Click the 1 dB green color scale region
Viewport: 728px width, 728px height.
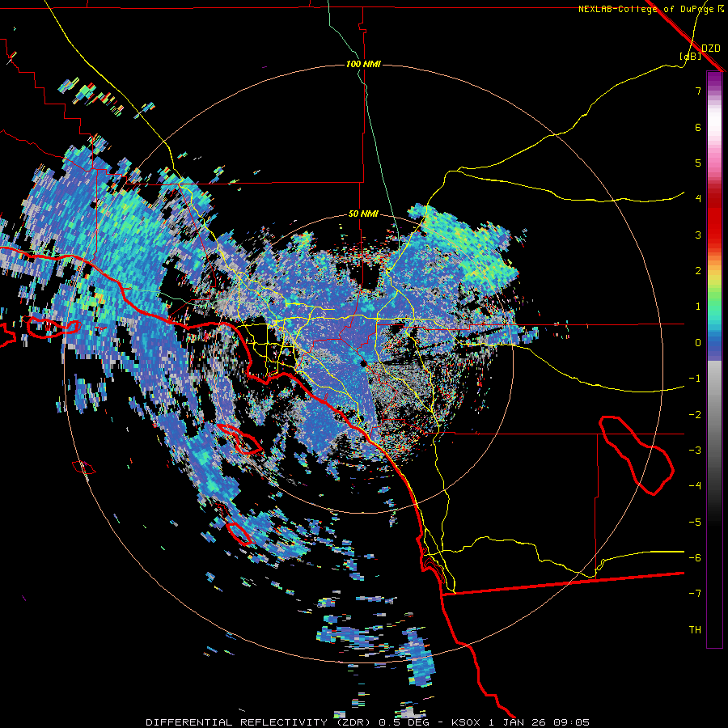click(x=714, y=307)
